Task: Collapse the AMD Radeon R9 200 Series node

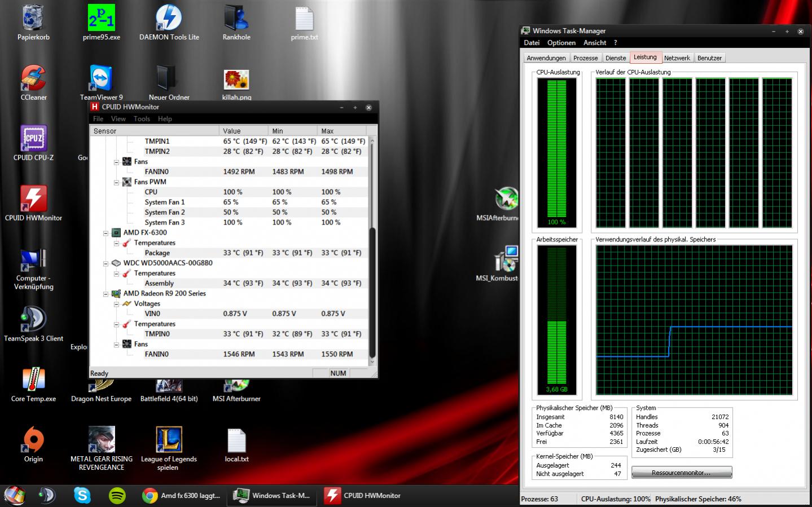Action: tap(106, 294)
